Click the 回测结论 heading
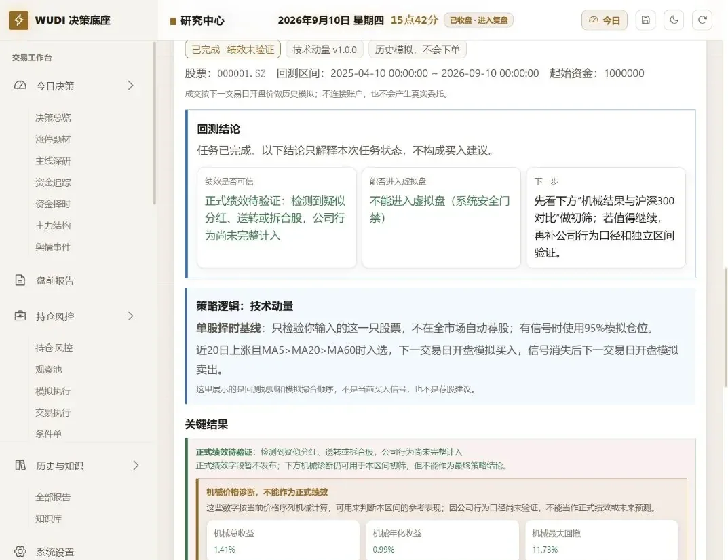The image size is (728, 560). point(218,129)
